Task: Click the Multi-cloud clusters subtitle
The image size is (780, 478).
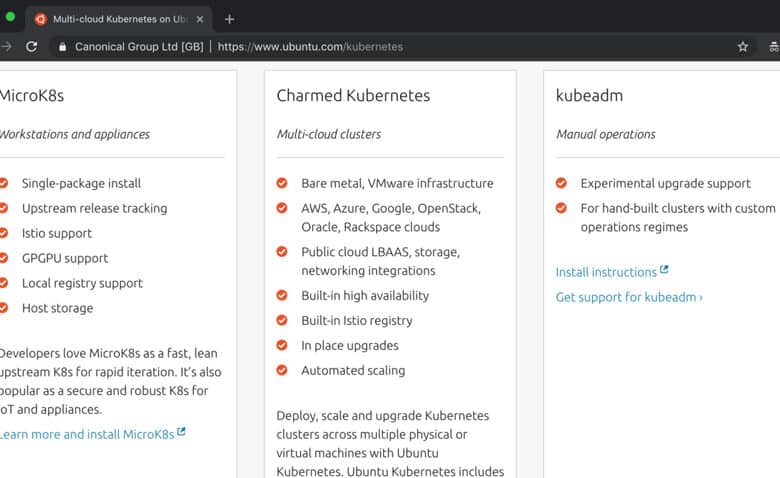Action: click(329, 134)
